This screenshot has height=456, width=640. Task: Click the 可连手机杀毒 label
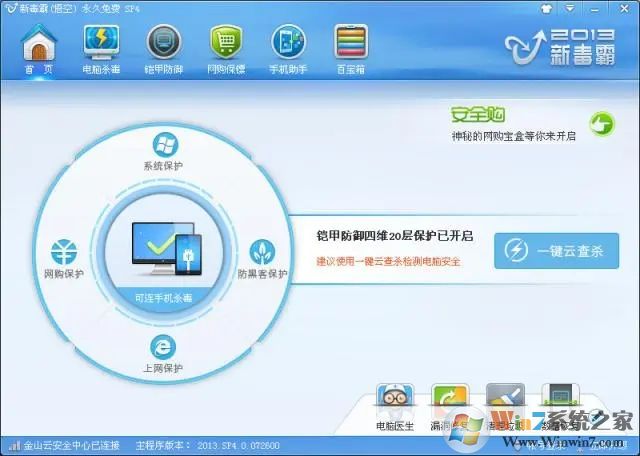(163, 298)
